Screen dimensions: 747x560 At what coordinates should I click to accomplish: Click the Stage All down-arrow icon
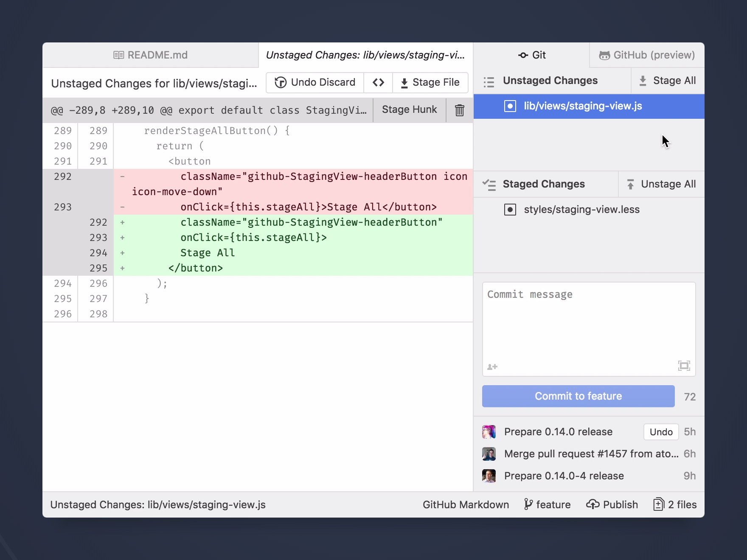[x=643, y=81]
